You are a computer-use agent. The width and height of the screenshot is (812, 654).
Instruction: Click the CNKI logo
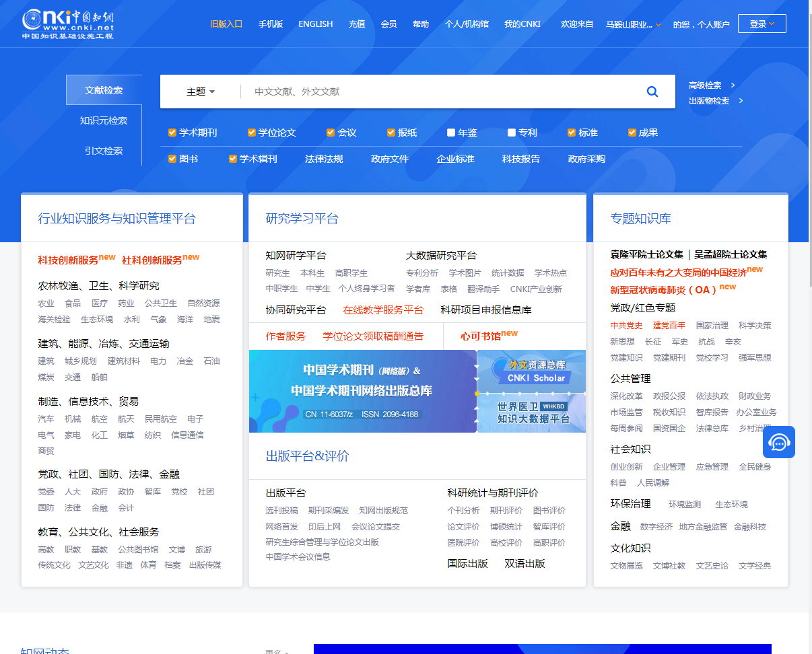(68, 24)
